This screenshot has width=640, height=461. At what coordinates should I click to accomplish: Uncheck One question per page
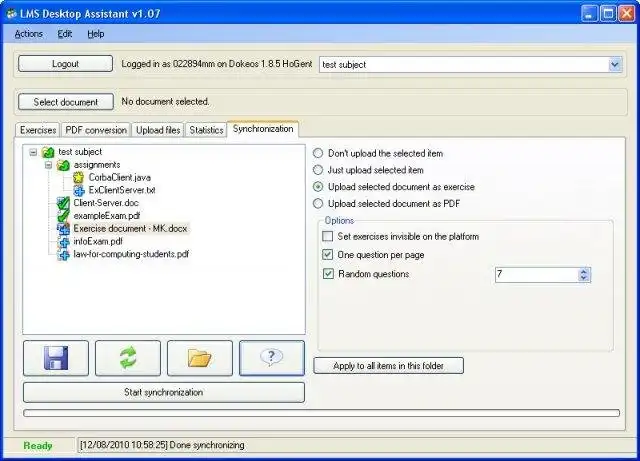click(x=328, y=255)
